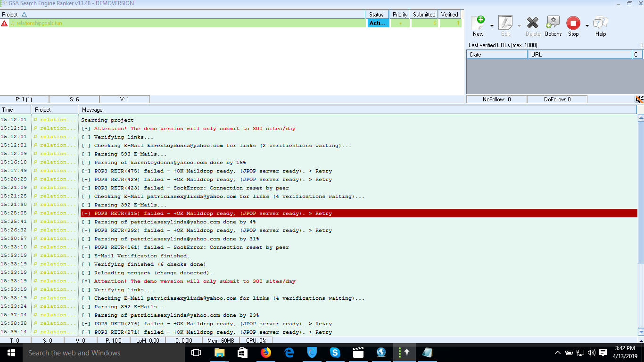The height and width of the screenshot is (362, 644).
Task: Click the S: 6 summary panel
Action: point(74,99)
